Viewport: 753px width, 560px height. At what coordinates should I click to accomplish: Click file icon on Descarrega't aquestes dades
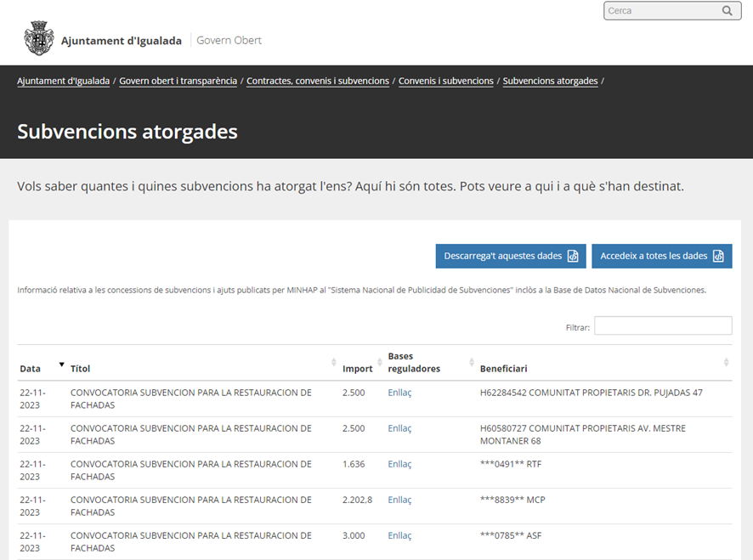point(573,256)
